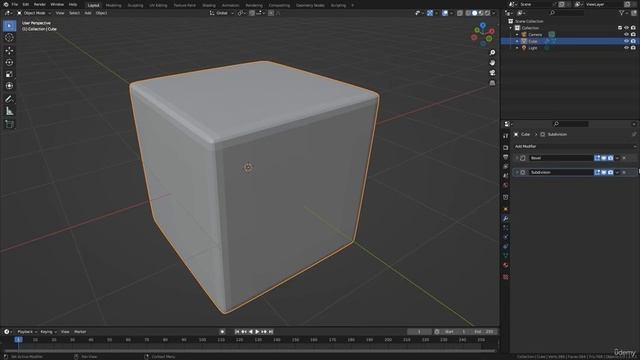Open the viewport Add menu
Screen dimensions: 640x360
point(88,13)
